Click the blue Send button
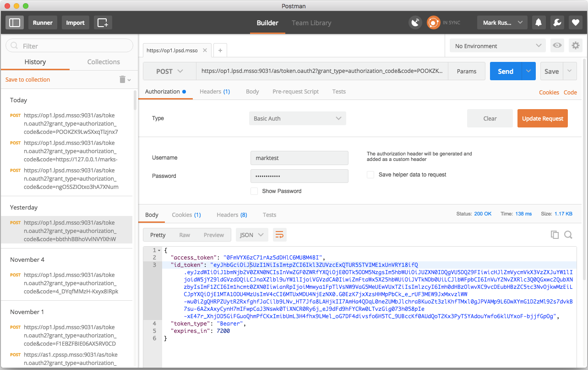 pos(506,71)
